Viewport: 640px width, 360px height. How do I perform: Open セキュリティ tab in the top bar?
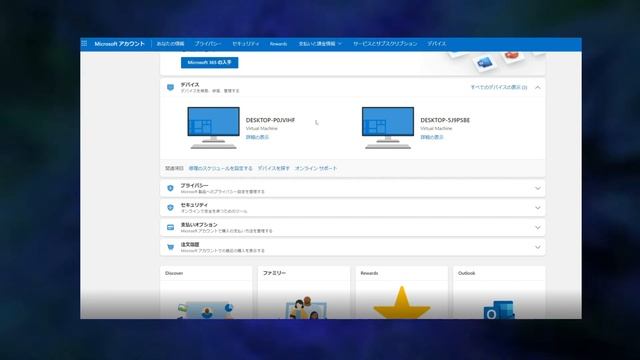tap(246, 44)
